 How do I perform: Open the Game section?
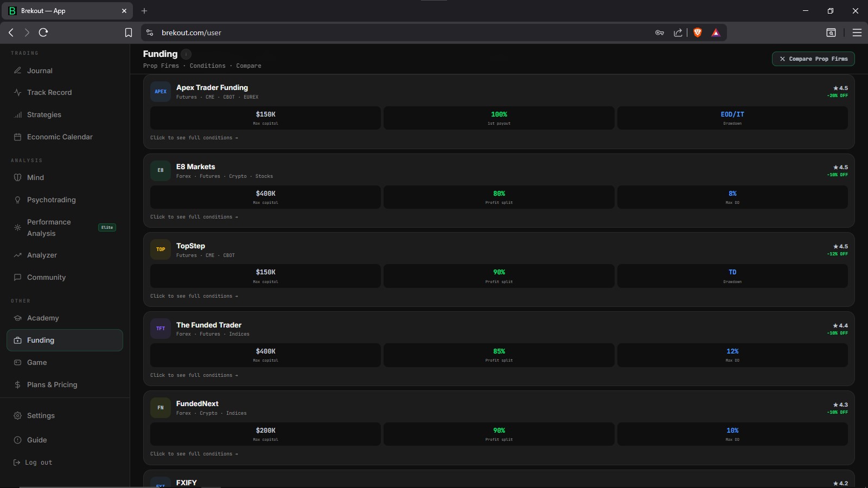point(65,362)
